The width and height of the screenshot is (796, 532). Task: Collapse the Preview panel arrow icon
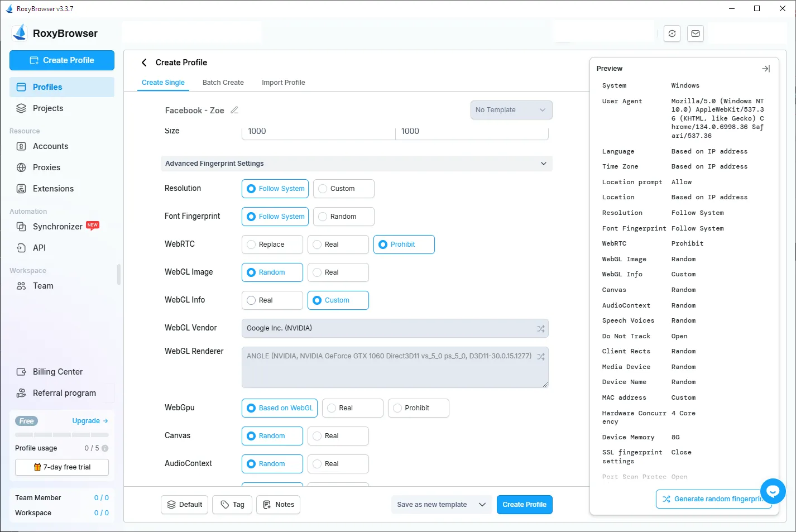[766, 69]
